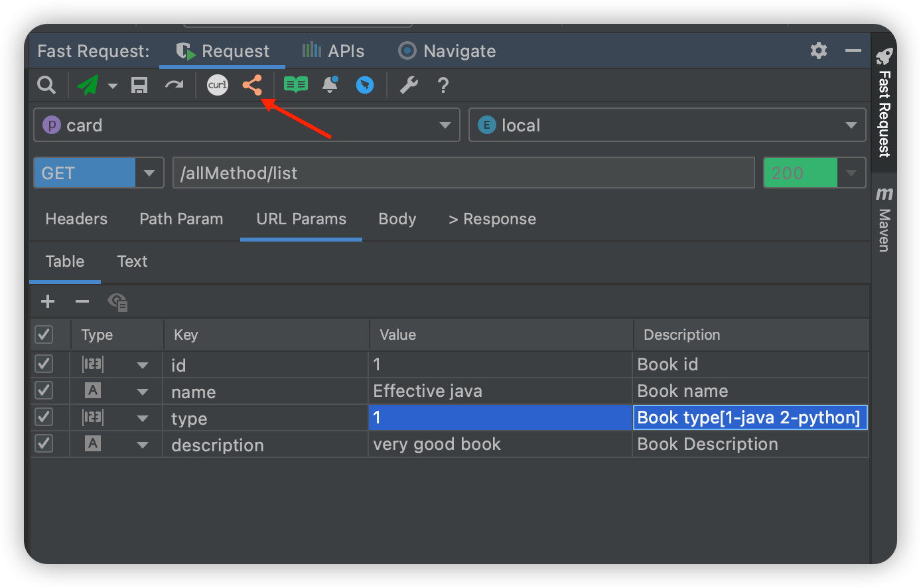Image resolution: width=921 pixels, height=588 pixels.
Task: Click the notification bell icon
Action: [x=330, y=85]
